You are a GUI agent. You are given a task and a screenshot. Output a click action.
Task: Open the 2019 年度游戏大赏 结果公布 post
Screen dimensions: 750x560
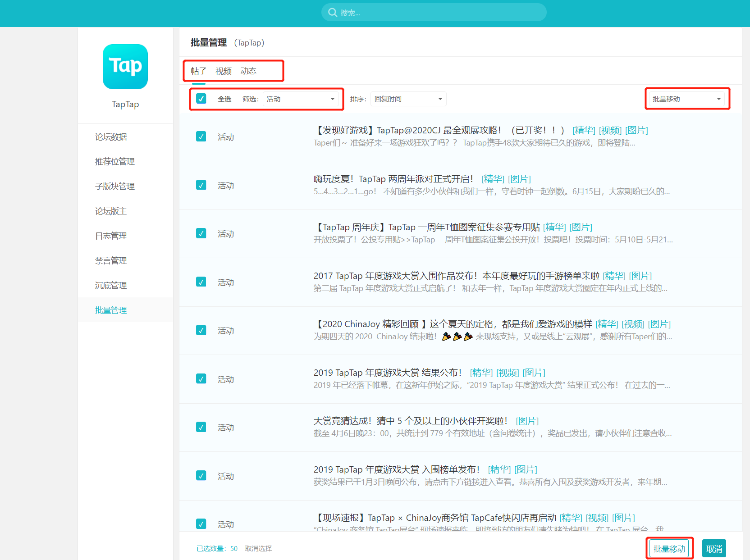tap(387, 373)
